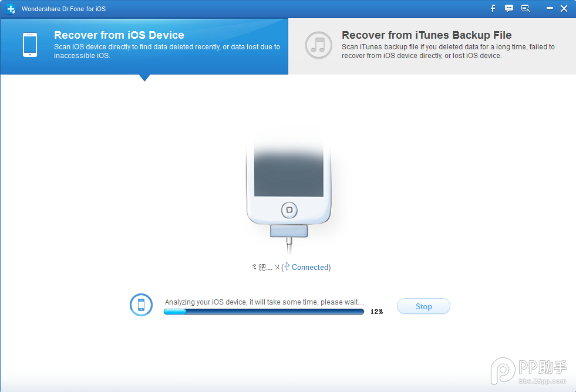Click the 'Wondershare Dr.Fone for iOS' title
576x392 pixels.
point(63,9)
